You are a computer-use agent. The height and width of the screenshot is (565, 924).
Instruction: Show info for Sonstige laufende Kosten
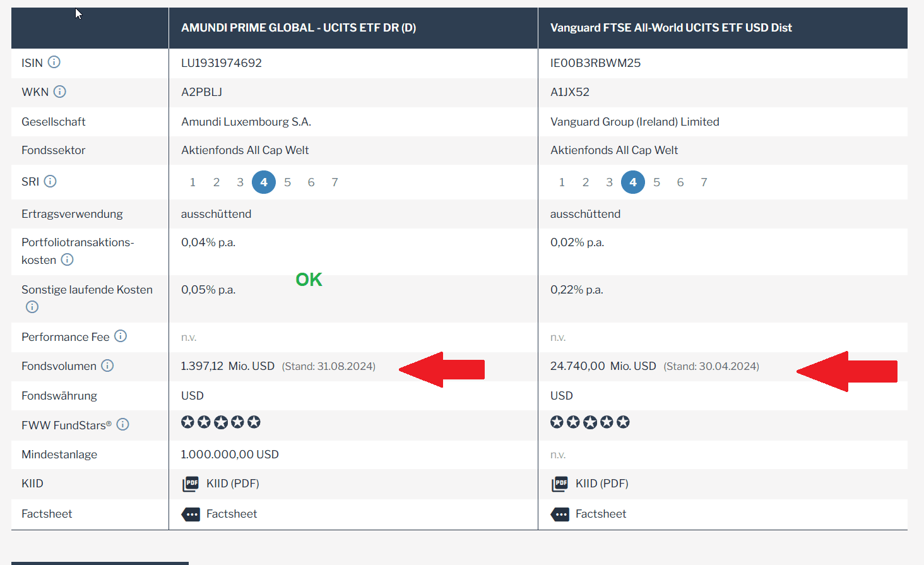pyautogui.click(x=32, y=307)
